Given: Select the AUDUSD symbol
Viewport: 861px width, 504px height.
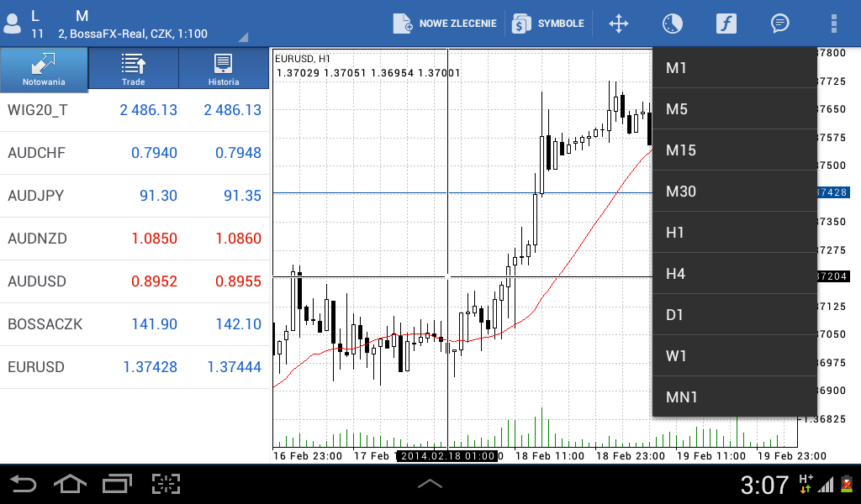Looking at the screenshot, I should tap(37, 281).
